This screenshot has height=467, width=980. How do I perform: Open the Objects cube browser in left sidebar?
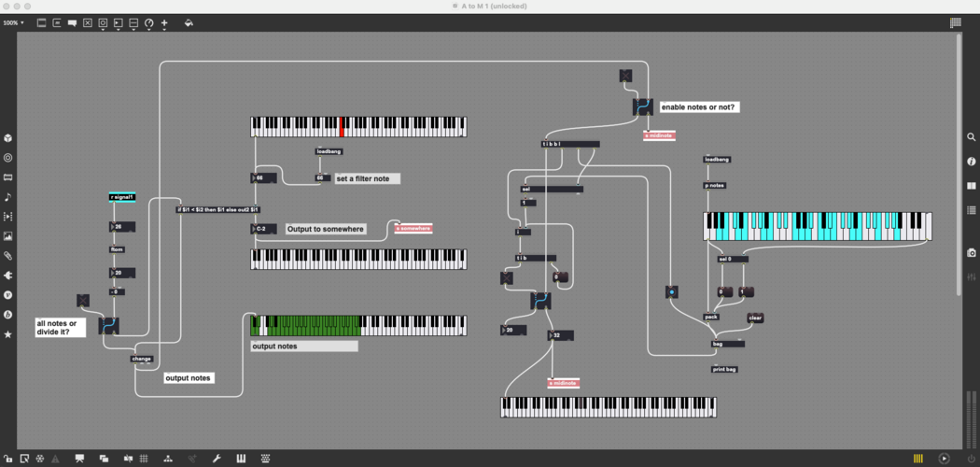(8, 138)
